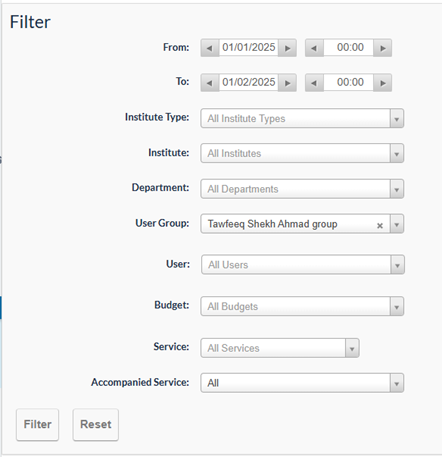Decrease the From time with left arrow
Screen dimensions: 442x457
point(314,48)
